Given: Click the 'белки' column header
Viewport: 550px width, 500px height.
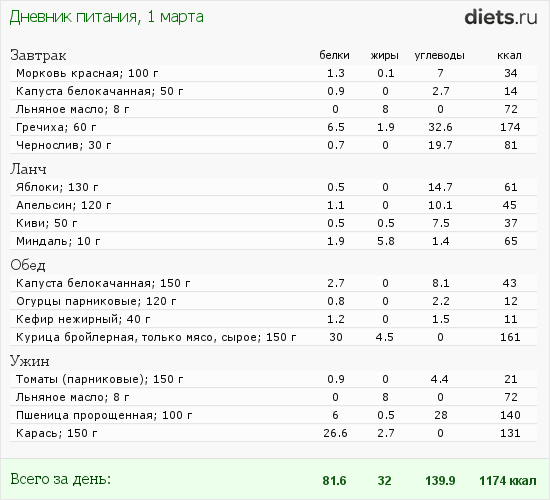Looking at the screenshot, I should click(x=334, y=55).
